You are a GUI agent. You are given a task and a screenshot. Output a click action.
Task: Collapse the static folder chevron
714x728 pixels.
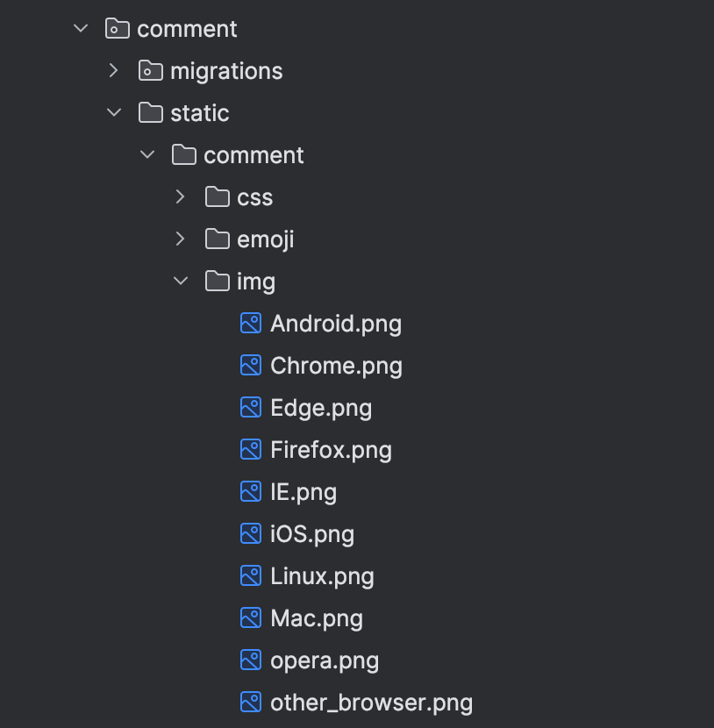114,112
